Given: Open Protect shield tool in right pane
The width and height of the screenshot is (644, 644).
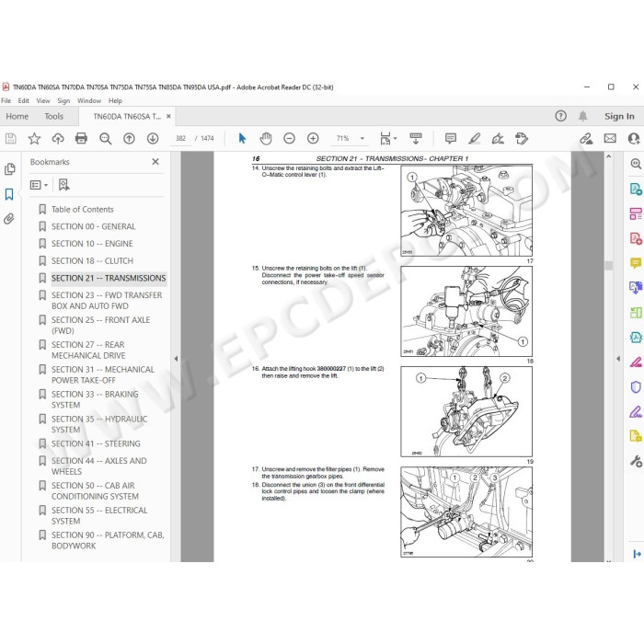Looking at the screenshot, I should [636, 387].
